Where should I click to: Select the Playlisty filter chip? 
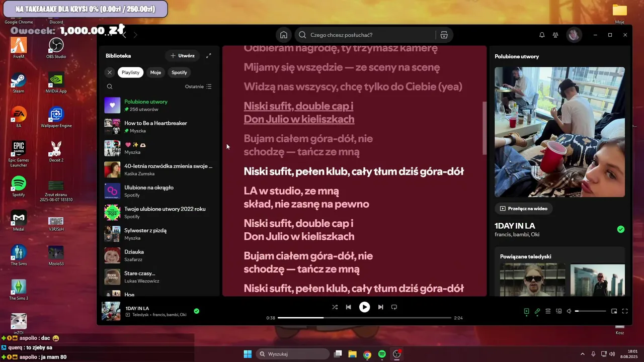(130, 72)
